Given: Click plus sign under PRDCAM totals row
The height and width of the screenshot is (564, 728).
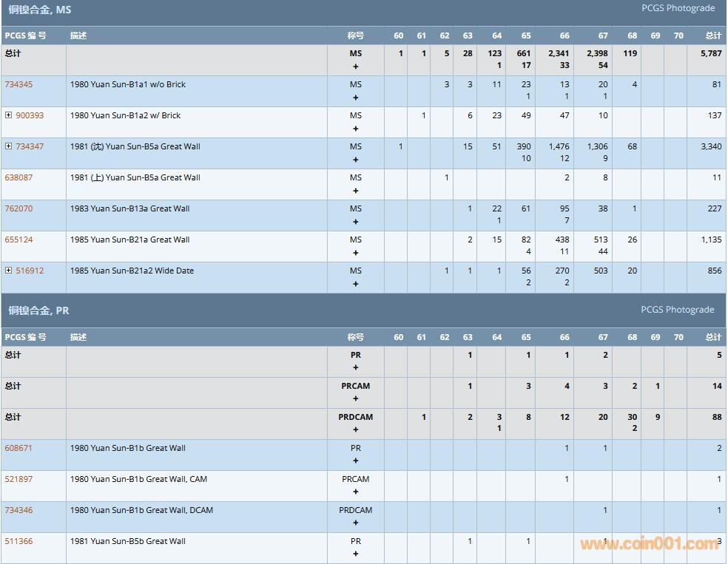Looking at the screenshot, I should point(356,429).
